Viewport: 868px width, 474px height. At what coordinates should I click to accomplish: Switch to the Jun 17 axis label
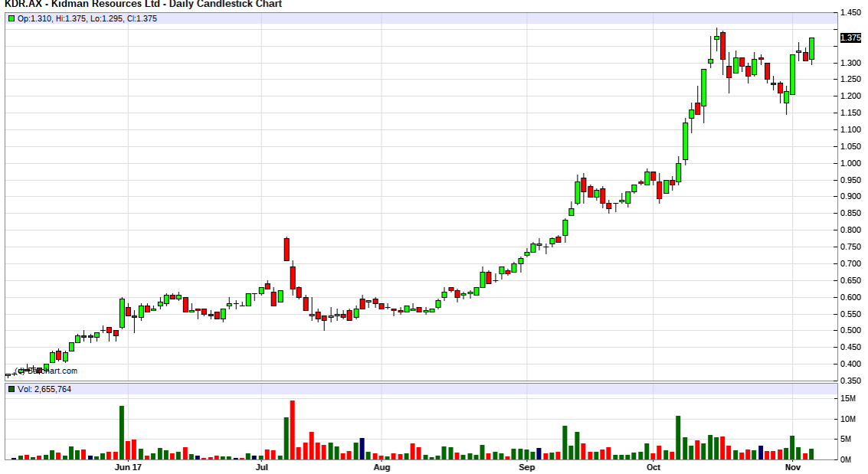click(129, 466)
